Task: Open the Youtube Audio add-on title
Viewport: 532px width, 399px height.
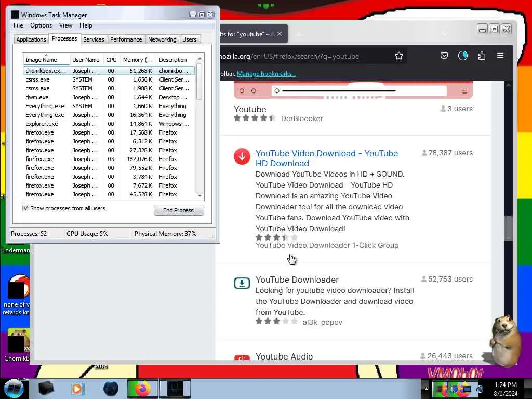Action: [284, 356]
